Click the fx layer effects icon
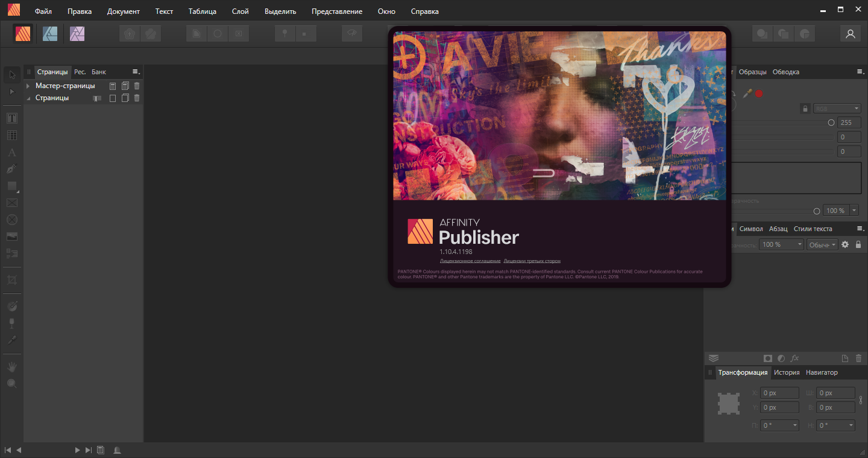This screenshot has height=458, width=868. coord(795,358)
